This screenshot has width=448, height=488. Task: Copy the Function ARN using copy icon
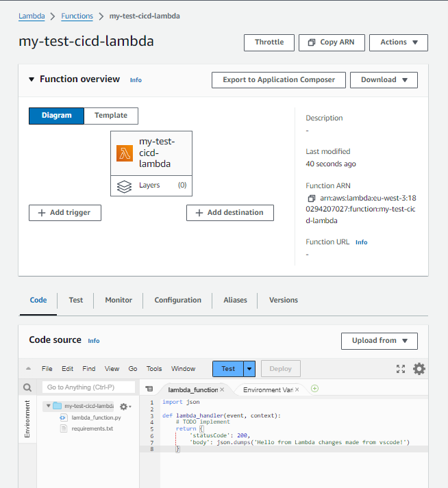312,198
